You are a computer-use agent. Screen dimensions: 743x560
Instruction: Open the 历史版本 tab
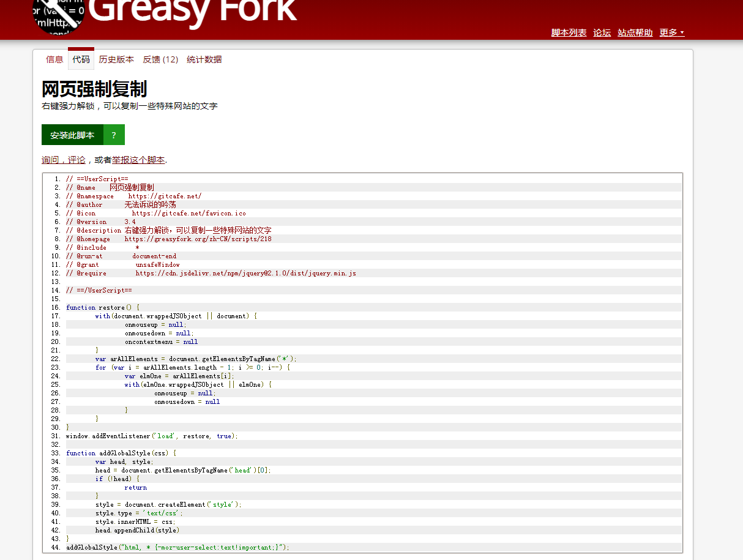point(116,59)
